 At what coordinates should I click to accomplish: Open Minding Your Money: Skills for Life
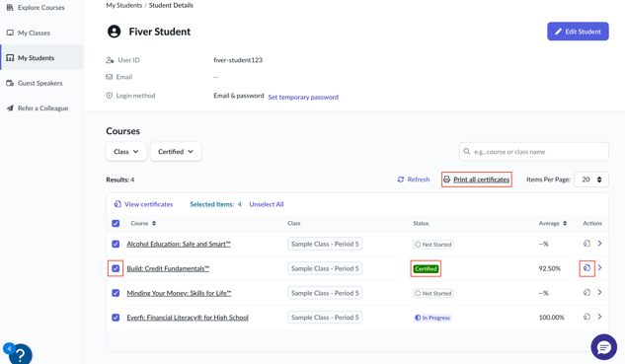[x=179, y=293]
